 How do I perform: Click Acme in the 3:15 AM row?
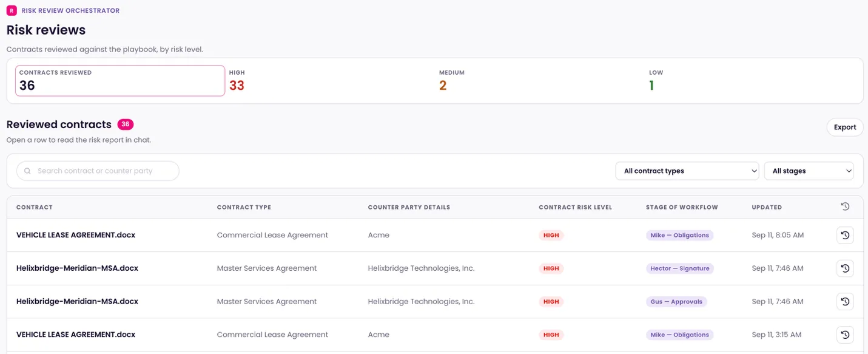click(378, 335)
